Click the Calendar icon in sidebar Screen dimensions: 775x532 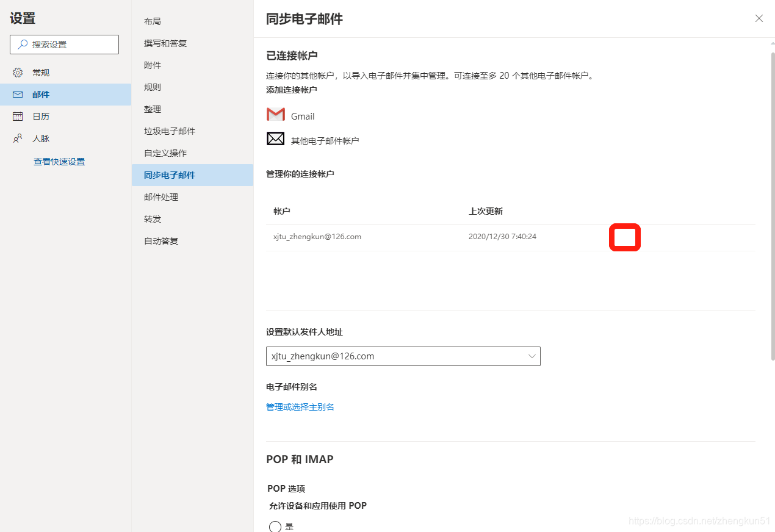click(x=18, y=117)
